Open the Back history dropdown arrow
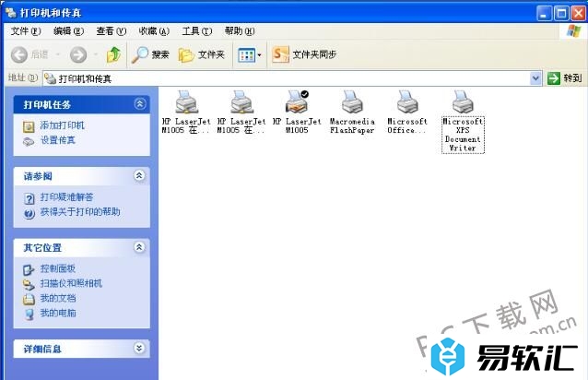 (58, 54)
